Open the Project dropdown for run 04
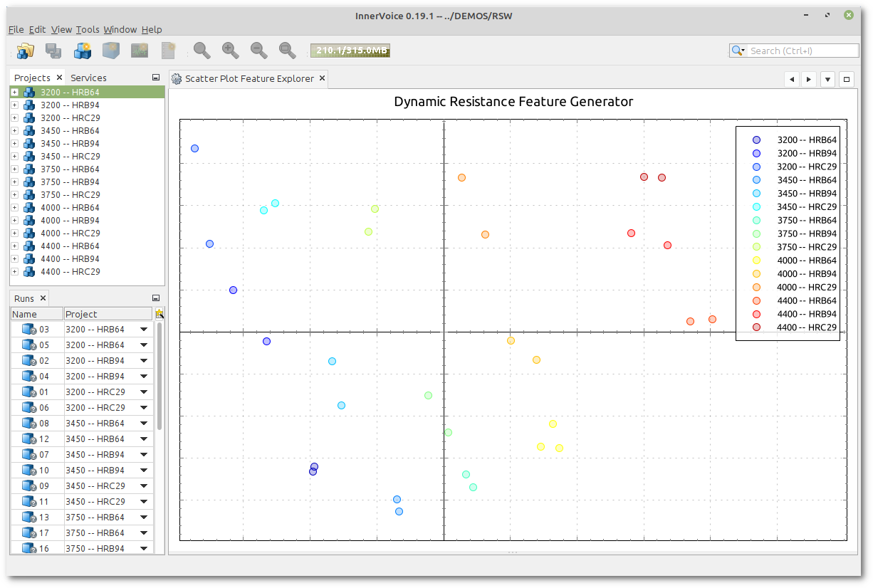The width and height of the screenshot is (873, 588). coord(144,377)
